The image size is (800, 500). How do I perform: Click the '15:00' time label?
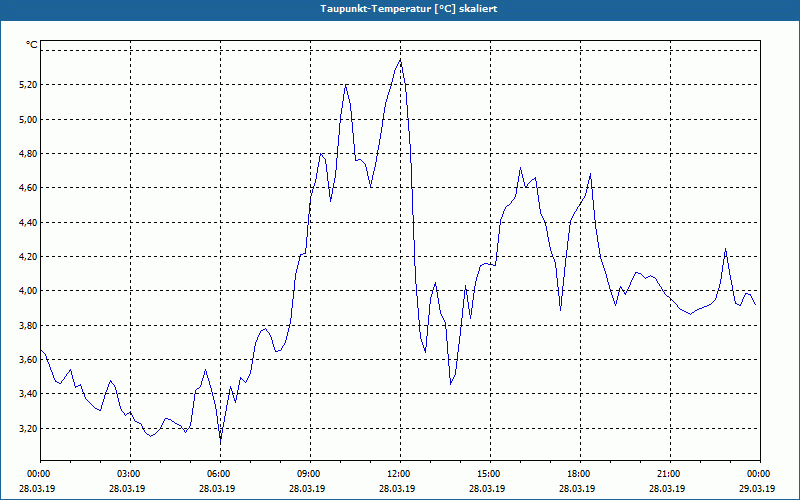490,474
